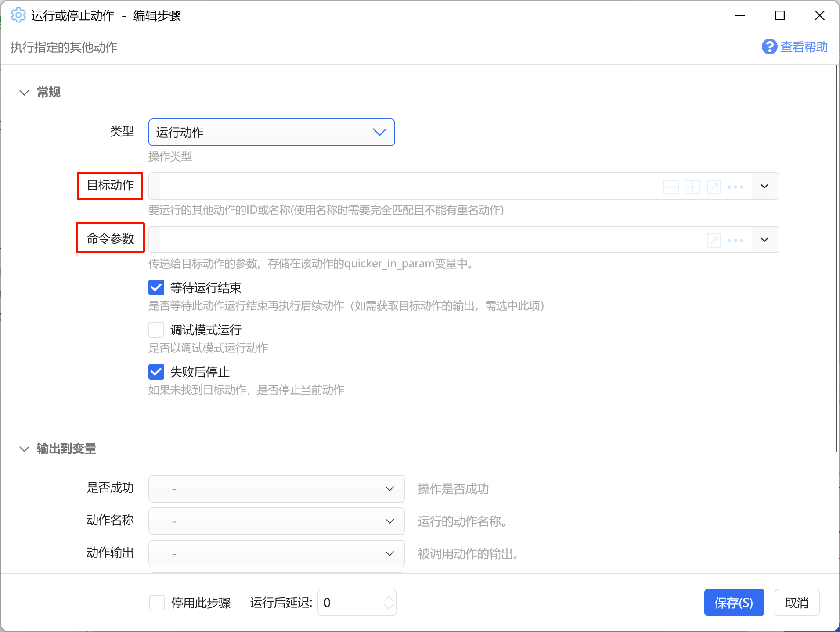Click the first grid icon in 目标动作 field
Image resolution: width=840 pixels, height=632 pixels.
click(671, 187)
